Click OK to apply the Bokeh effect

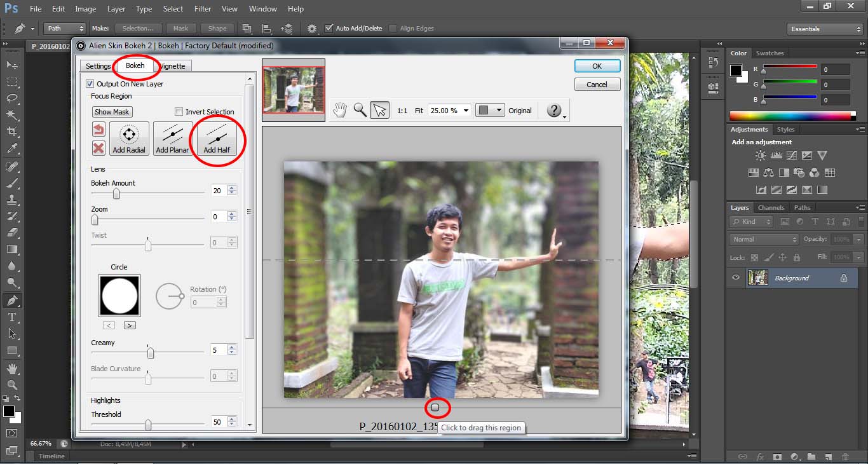pos(596,65)
